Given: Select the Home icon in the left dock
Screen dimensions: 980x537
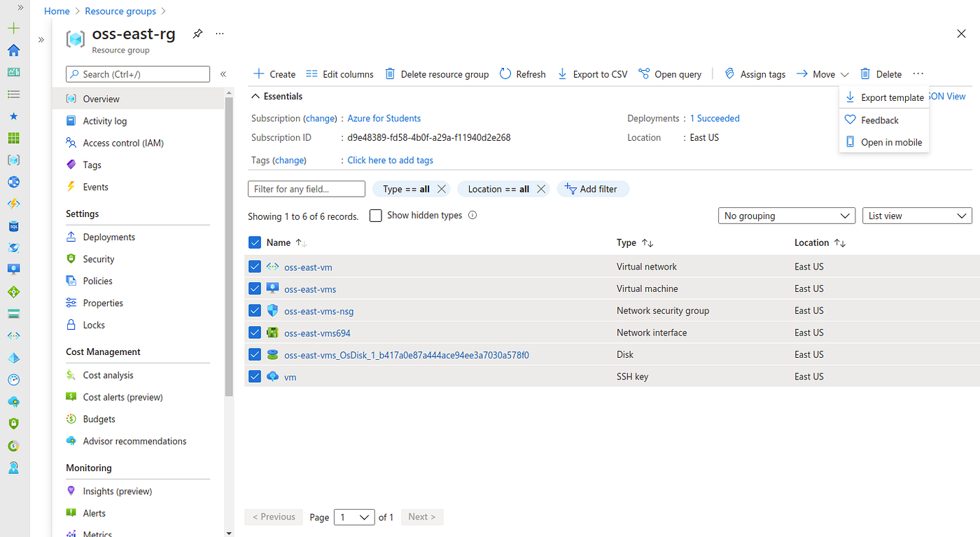Looking at the screenshot, I should [13, 50].
